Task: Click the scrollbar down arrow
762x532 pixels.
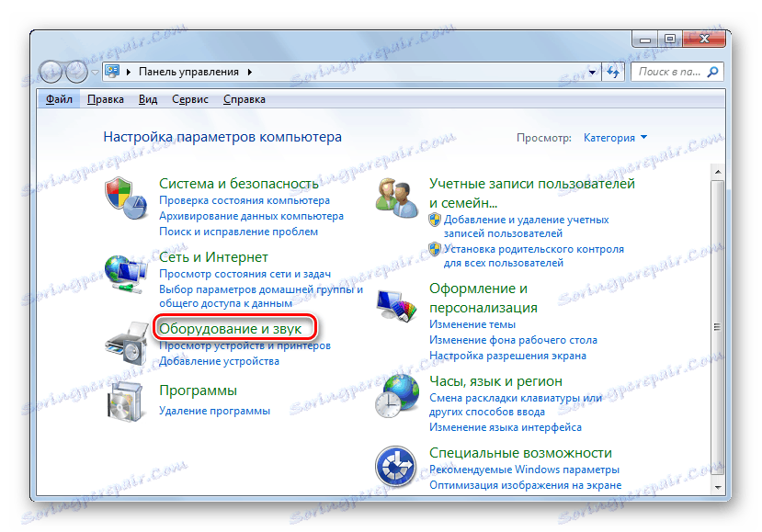Action: 717,487
